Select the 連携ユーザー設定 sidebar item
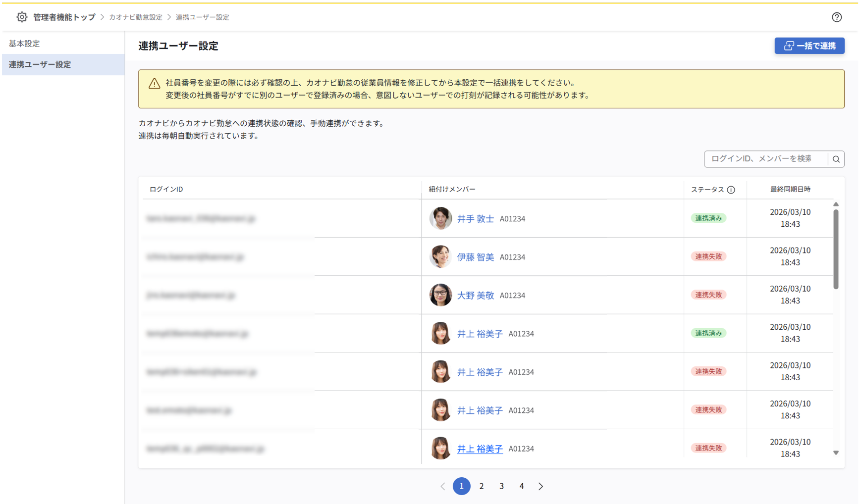The image size is (863, 504). [x=39, y=64]
